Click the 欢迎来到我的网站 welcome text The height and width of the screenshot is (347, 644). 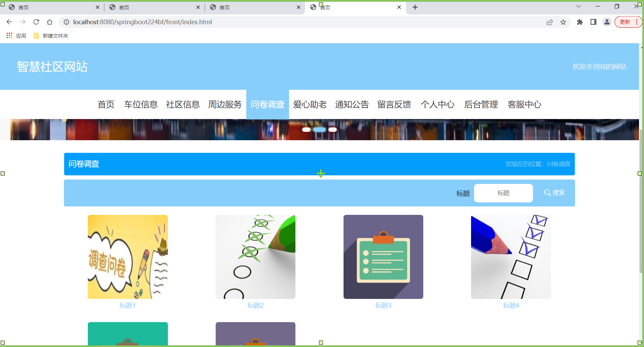pos(599,67)
